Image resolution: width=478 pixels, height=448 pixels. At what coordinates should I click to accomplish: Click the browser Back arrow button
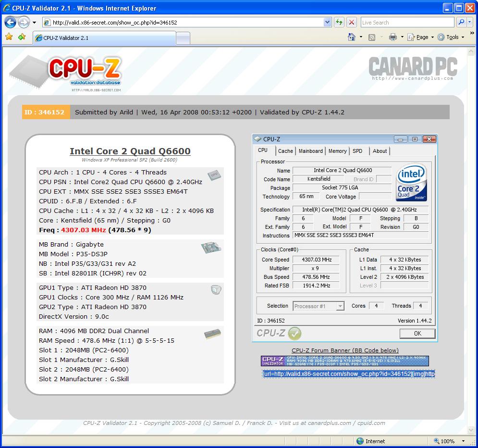point(11,22)
